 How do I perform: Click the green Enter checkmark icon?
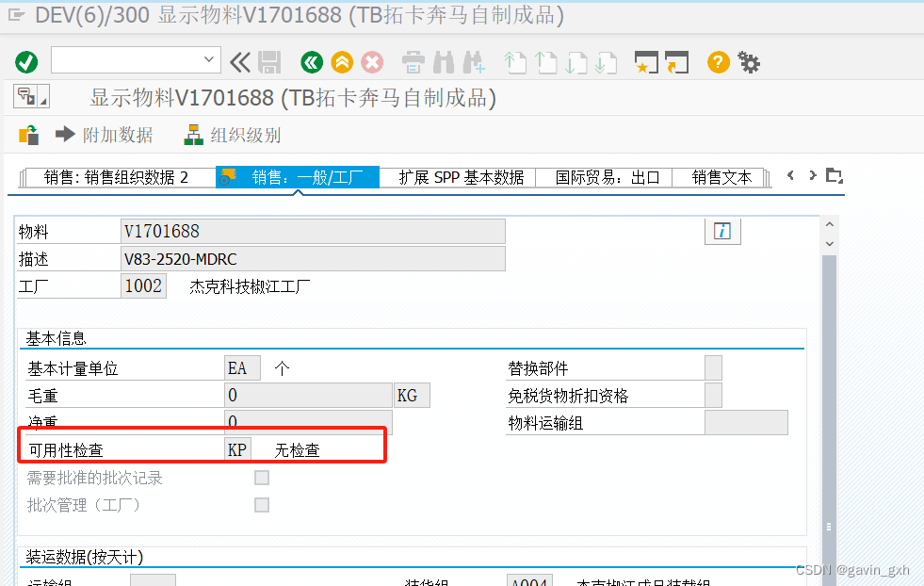[26, 62]
